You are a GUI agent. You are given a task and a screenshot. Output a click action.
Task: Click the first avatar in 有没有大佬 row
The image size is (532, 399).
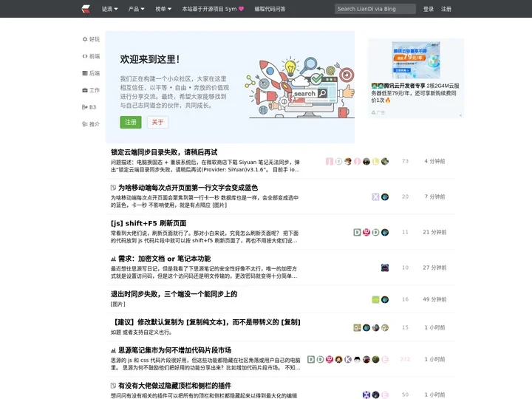click(366, 395)
